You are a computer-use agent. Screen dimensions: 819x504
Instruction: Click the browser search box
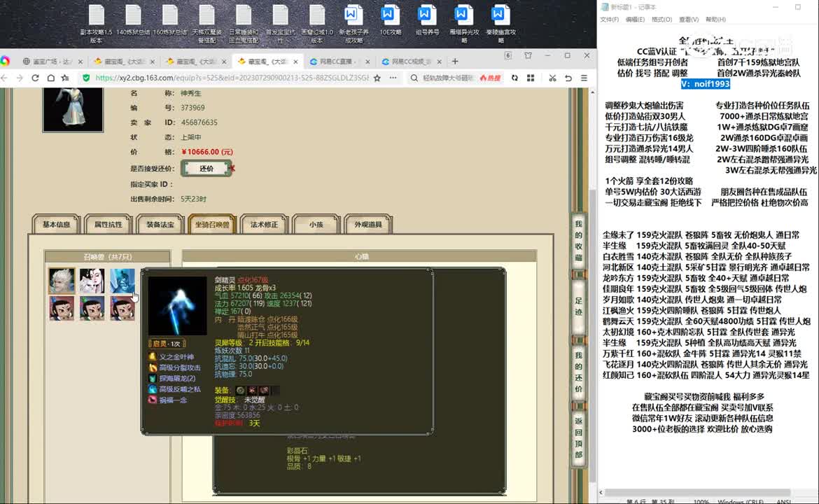coord(447,78)
